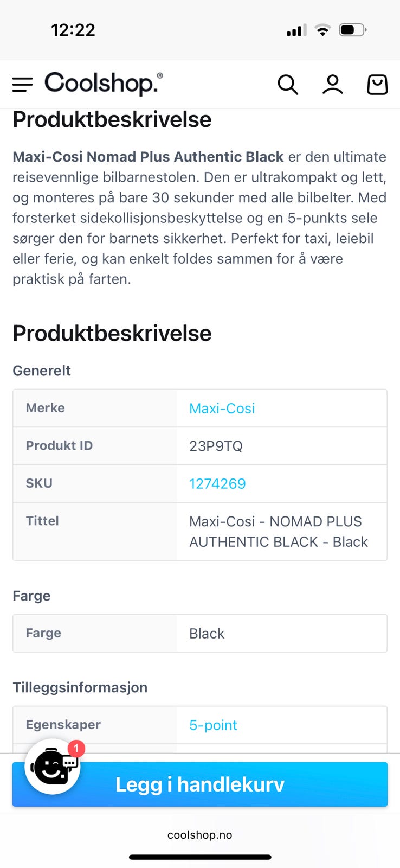Image resolution: width=400 pixels, height=868 pixels.
Task: Tap the home indicator bar
Action: 200,857
